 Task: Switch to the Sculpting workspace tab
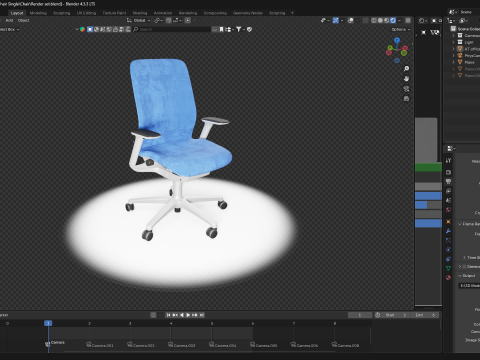pyautogui.click(x=62, y=13)
